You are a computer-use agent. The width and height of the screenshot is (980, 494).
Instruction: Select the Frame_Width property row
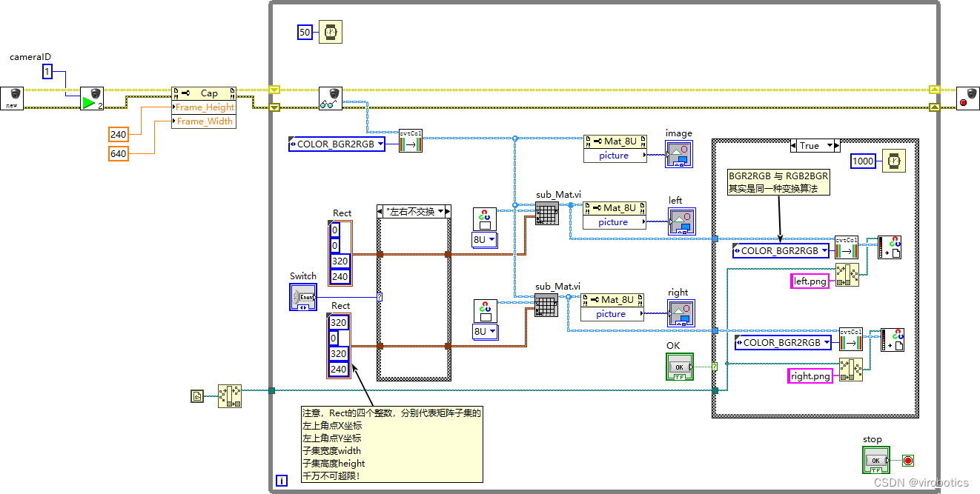tap(204, 121)
